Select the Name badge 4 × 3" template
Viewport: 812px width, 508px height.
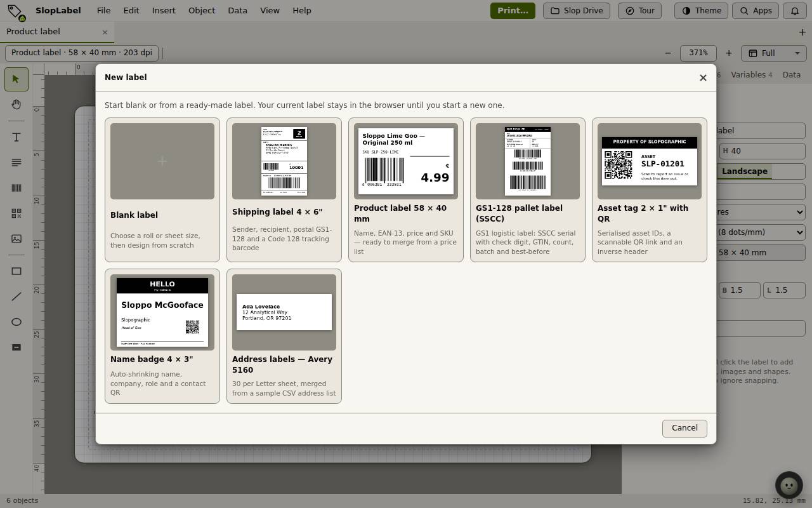click(x=162, y=337)
